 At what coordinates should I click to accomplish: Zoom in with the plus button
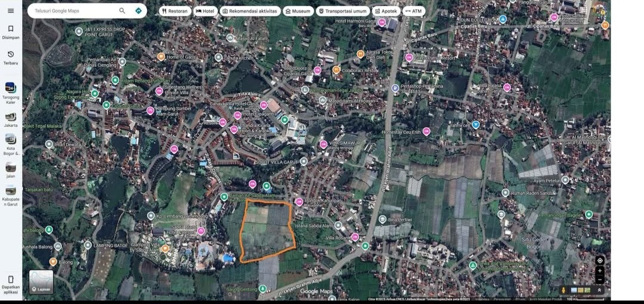[600, 271]
